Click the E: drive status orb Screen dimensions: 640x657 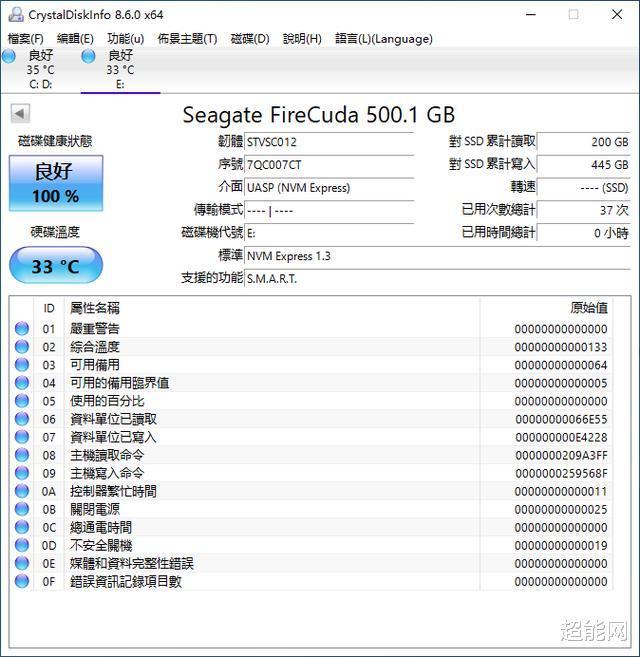[x=88, y=56]
